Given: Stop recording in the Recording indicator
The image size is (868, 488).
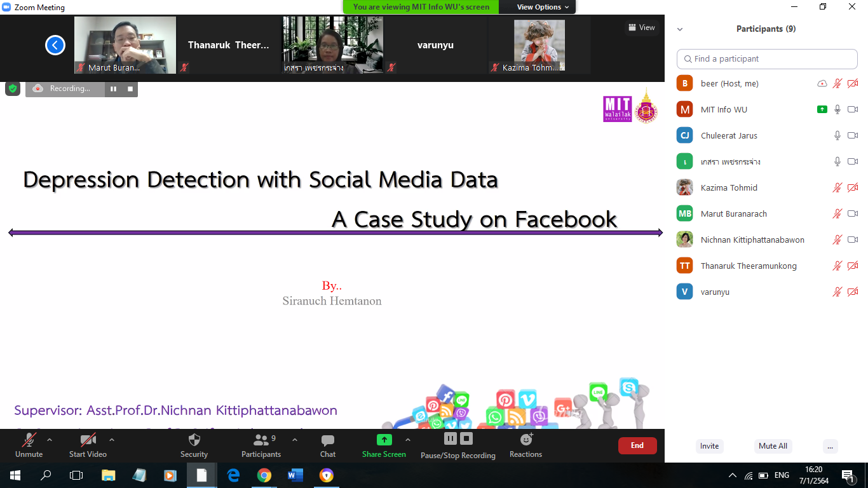Looking at the screenshot, I should (x=130, y=89).
